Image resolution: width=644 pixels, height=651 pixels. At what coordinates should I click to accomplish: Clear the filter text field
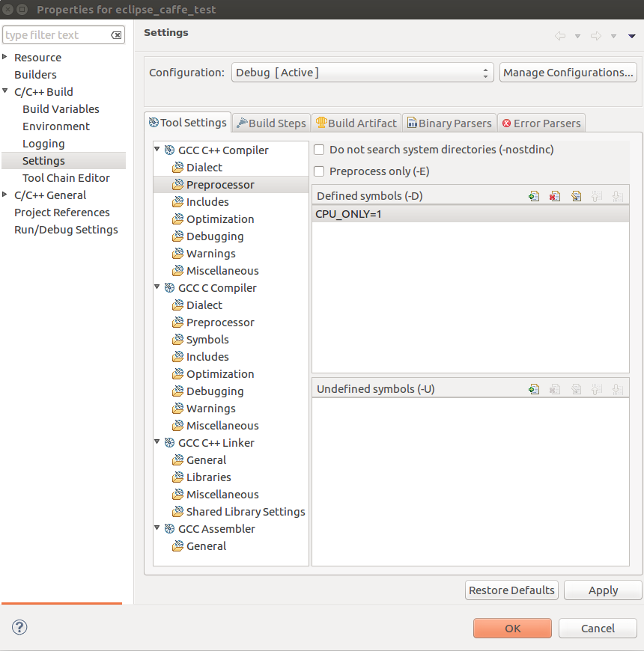116,35
